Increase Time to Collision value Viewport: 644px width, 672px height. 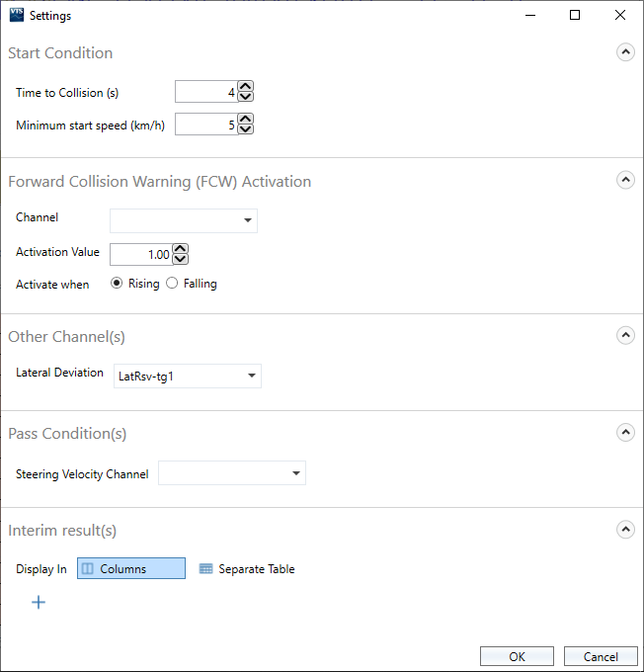coord(246,87)
